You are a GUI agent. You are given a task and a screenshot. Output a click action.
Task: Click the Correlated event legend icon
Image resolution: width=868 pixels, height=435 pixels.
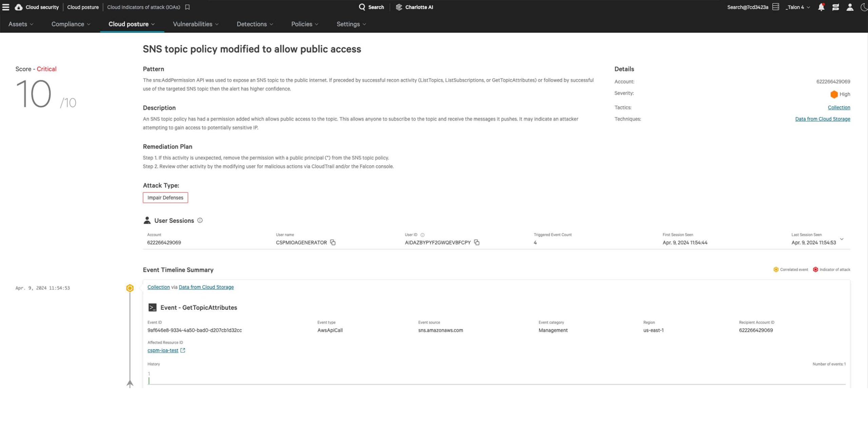[x=776, y=269]
